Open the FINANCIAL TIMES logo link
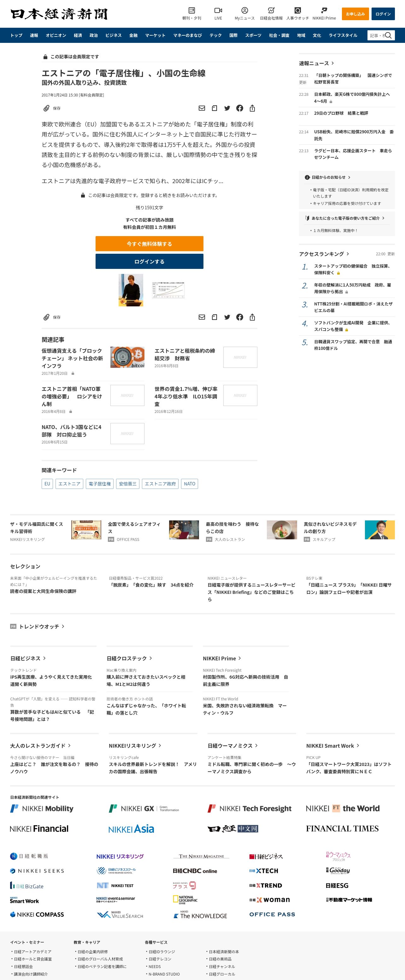This screenshot has width=405, height=980. click(x=342, y=829)
